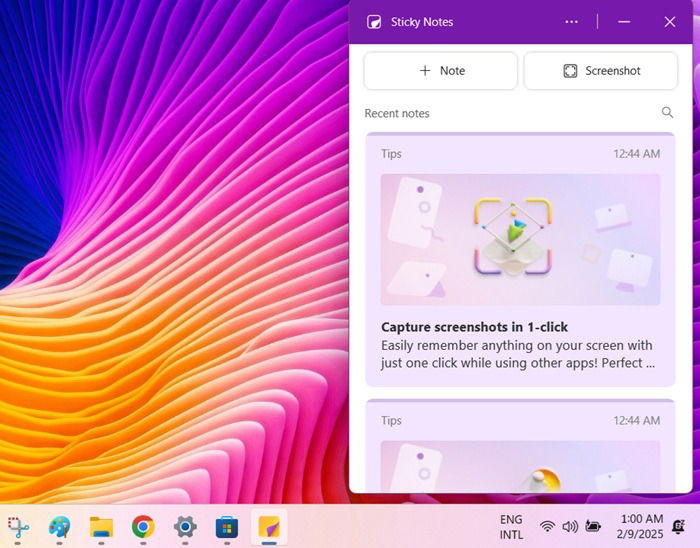Click the Sticky Notes logo in title bar
Viewport: 700px width, 548px height.
point(374,22)
